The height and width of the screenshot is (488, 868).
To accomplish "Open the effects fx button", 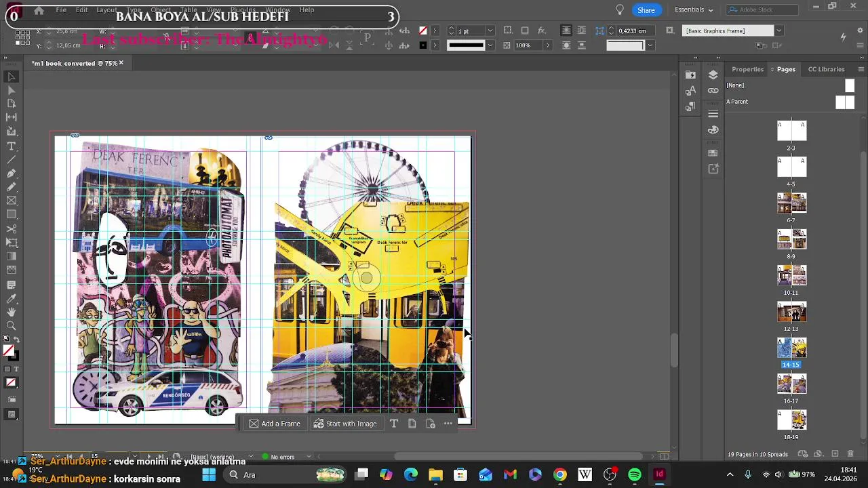I will (541, 30).
